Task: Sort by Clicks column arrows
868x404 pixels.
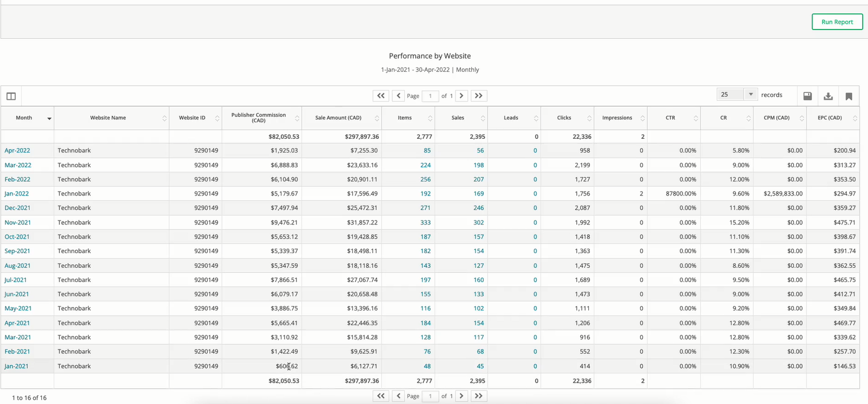Action: coord(589,118)
